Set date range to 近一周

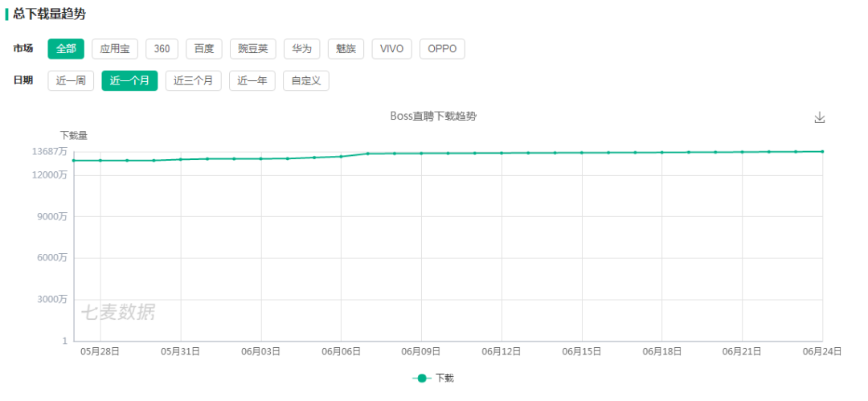pyautogui.click(x=71, y=80)
